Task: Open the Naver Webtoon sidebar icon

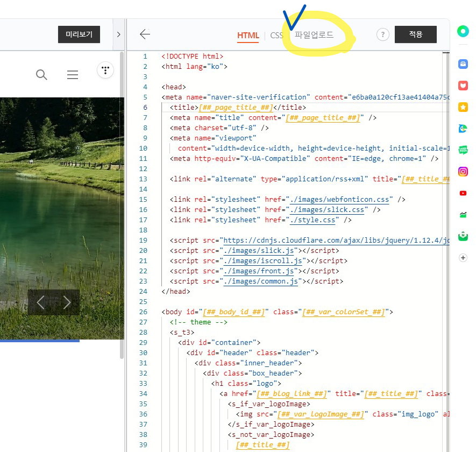Action: click(463, 150)
